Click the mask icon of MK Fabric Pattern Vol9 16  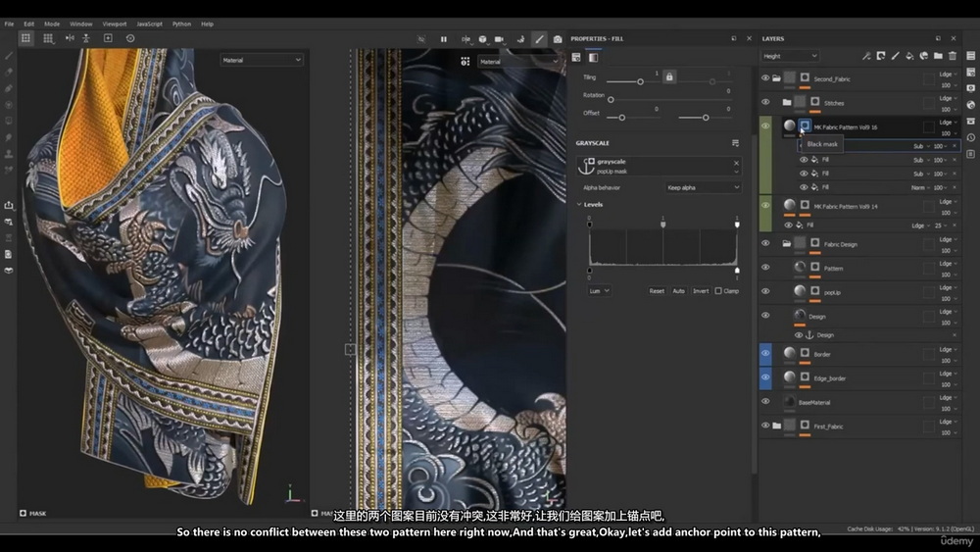pyautogui.click(x=805, y=125)
